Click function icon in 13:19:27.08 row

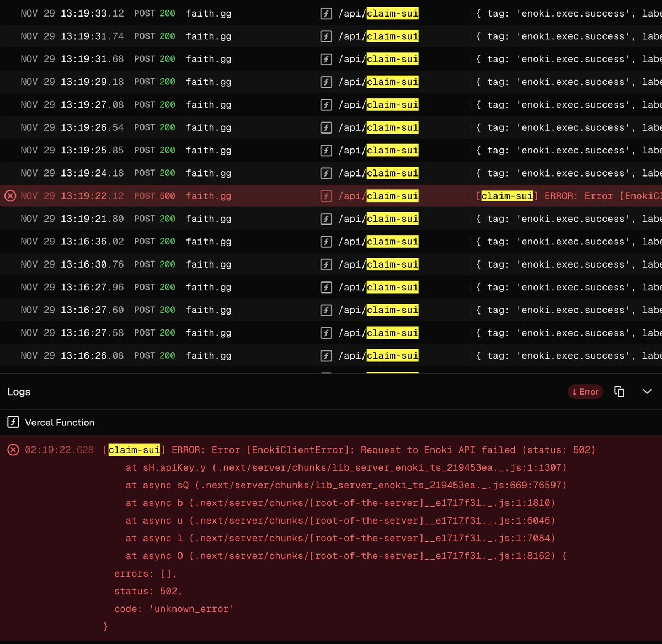point(326,105)
